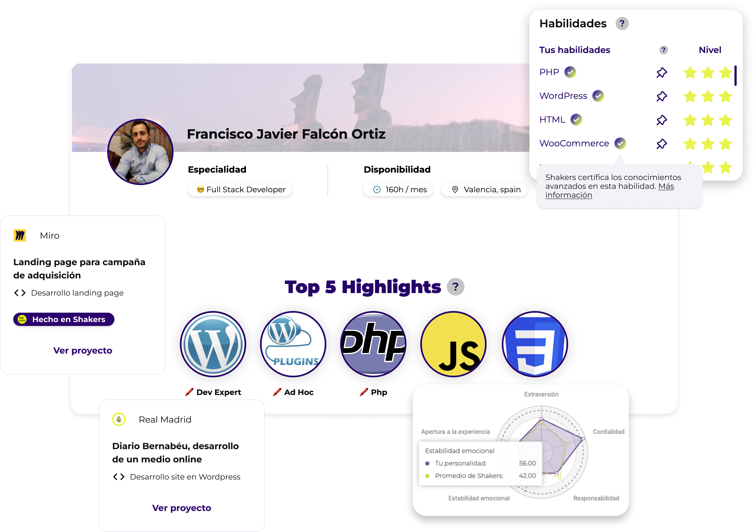Use the skills list scrollbar
The width and height of the screenshot is (756, 532).
[735, 76]
